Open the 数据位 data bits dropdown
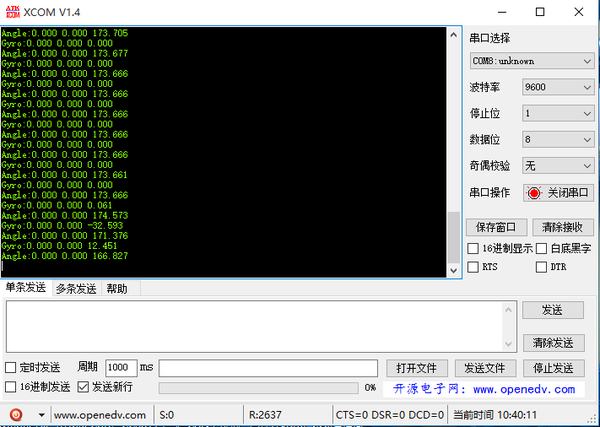 (x=558, y=140)
